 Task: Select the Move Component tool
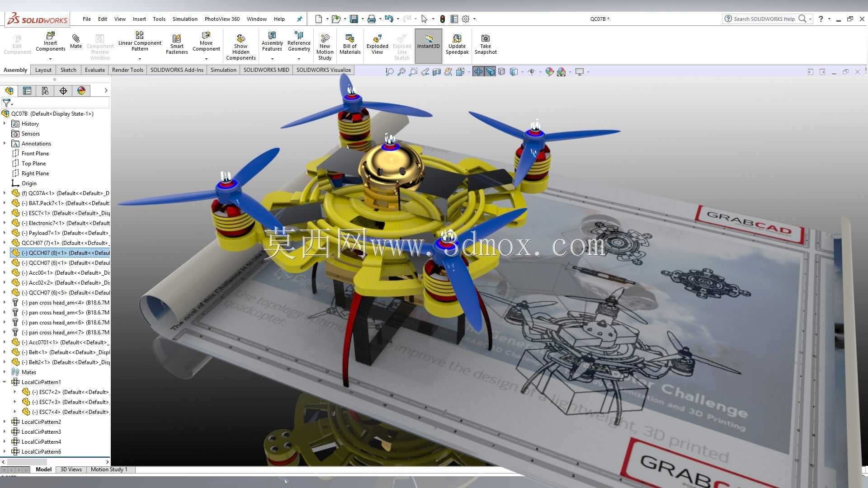click(x=206, y=41)
